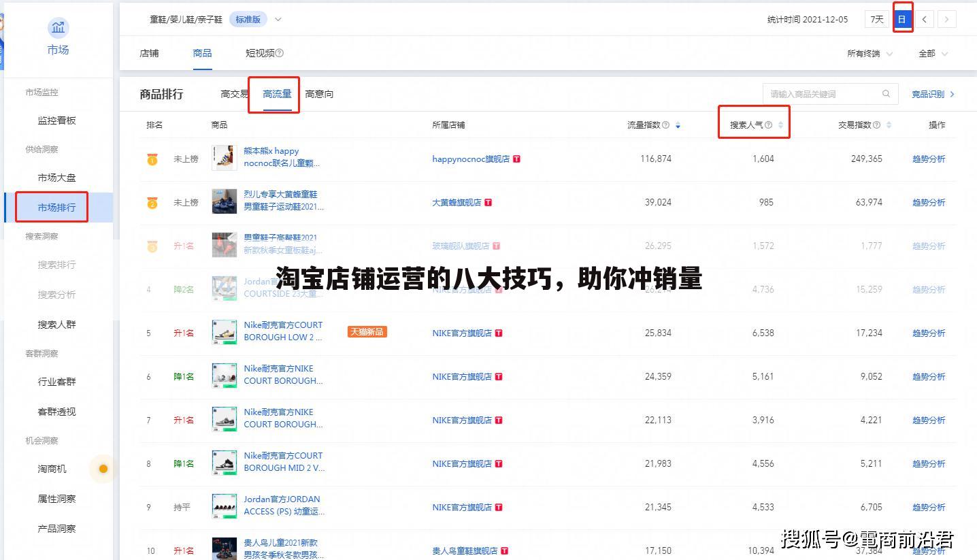Click help icon beside 搜索人气 header
The height and width of the screenshot is (560, 977).
point(768,125)
